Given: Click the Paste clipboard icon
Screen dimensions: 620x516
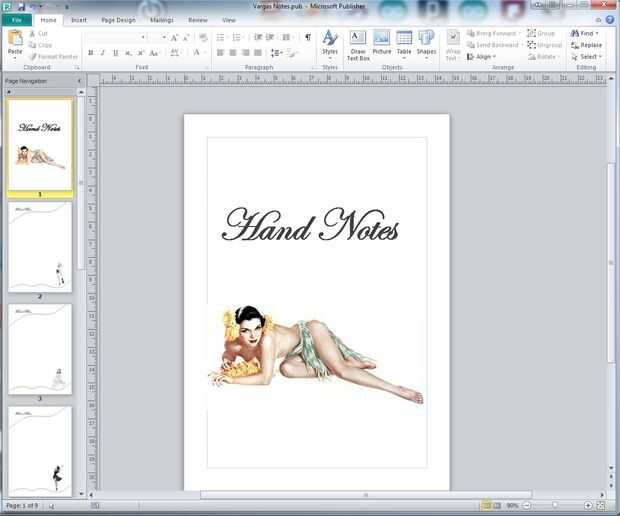Looking at the screenshot, I should [15, 38].
